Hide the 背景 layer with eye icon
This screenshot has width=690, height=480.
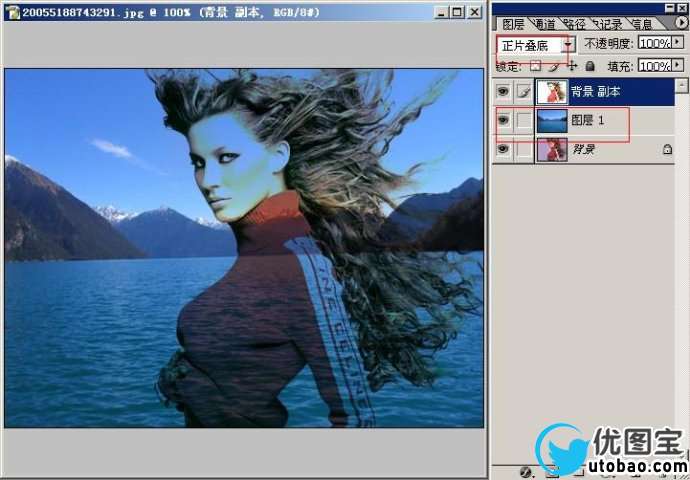503,150
